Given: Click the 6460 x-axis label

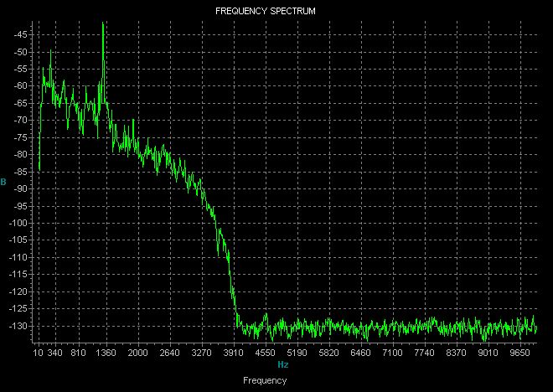Looking at the screenshot, I should 360,353.
